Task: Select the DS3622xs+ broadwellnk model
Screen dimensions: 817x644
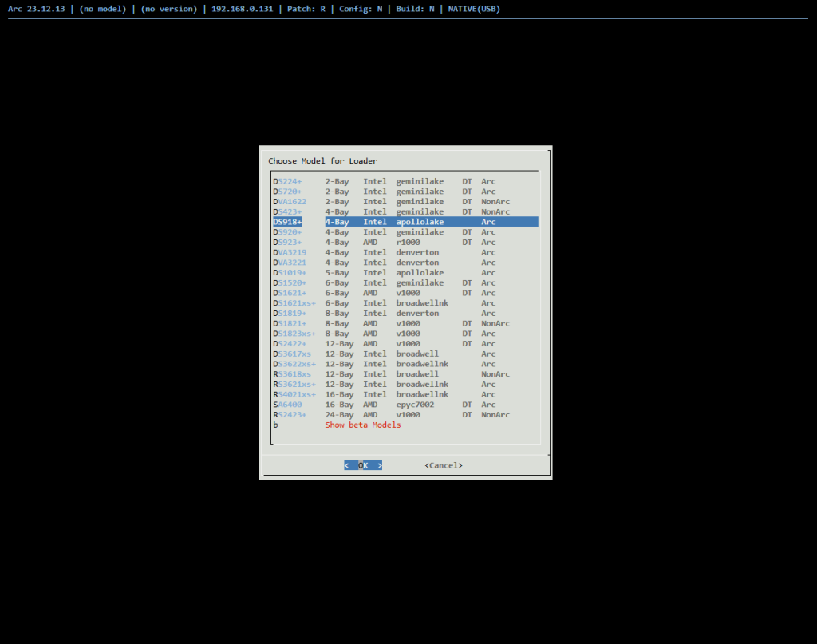Action: pyautogui.click(x=294, y=364)
